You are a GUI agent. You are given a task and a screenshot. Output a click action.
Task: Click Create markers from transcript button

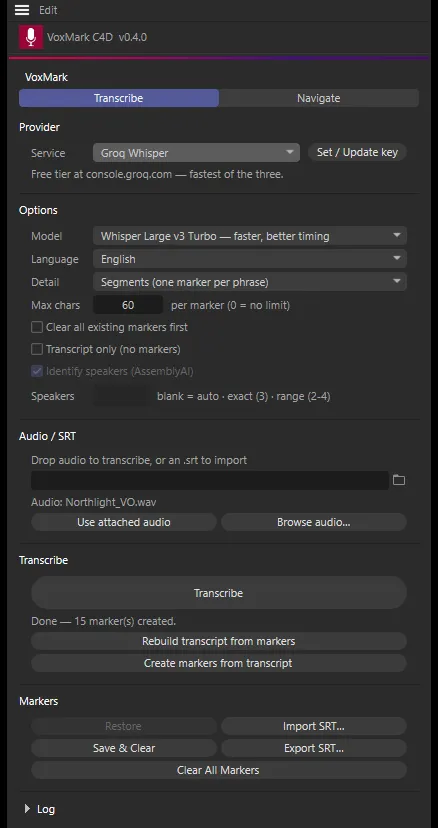click(219, 663)
